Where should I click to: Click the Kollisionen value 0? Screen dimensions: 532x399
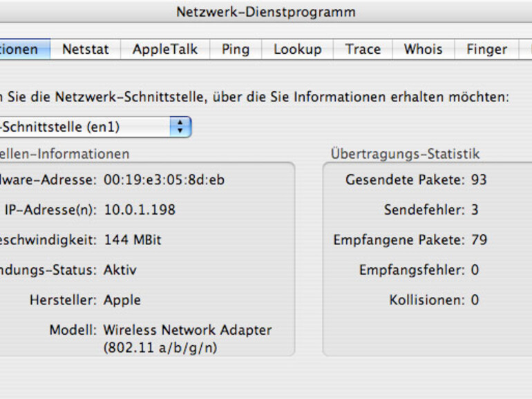(x=475, y=300)
